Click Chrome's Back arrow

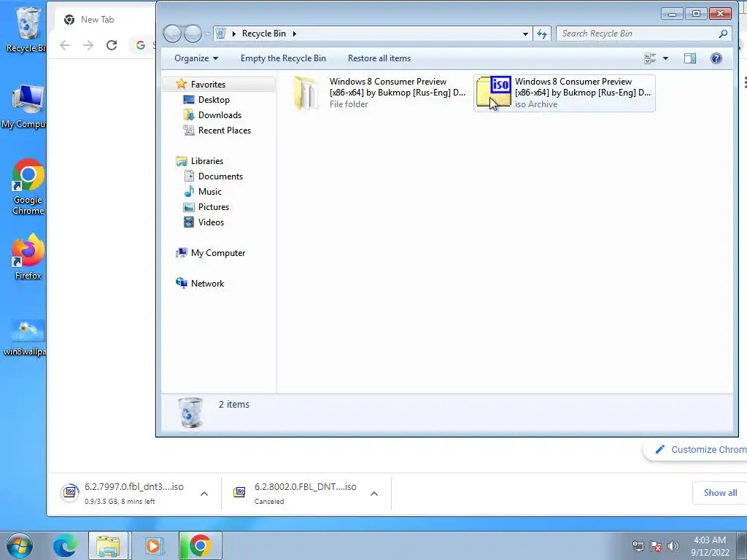pyautogui.click(x=65, y=45)
